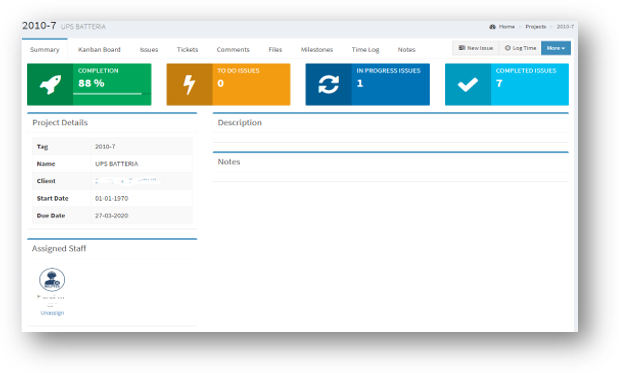The height and width of the screenshot is (373, 619).
Task: Switch to the Milestones tab
Action: [317, 50]
